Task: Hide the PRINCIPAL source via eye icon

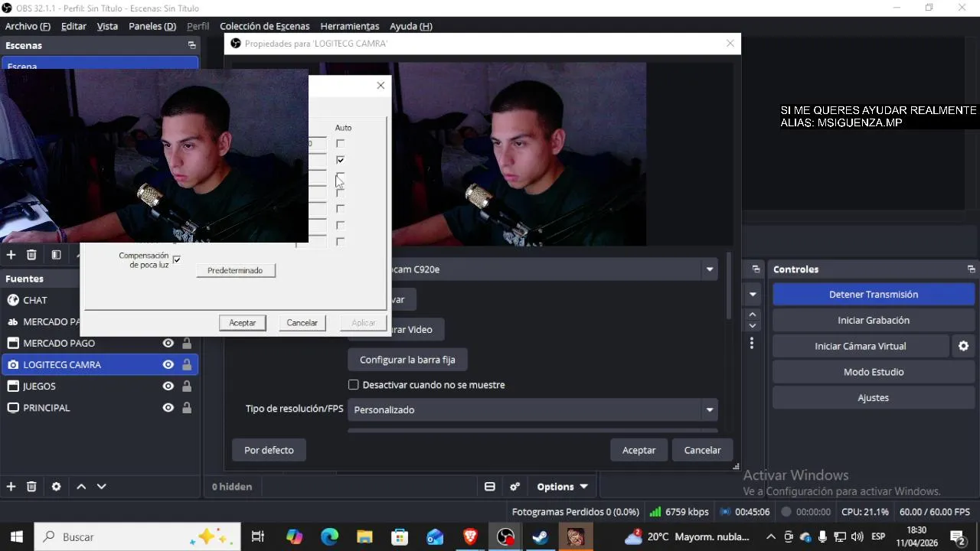Action: pos(168,408)
